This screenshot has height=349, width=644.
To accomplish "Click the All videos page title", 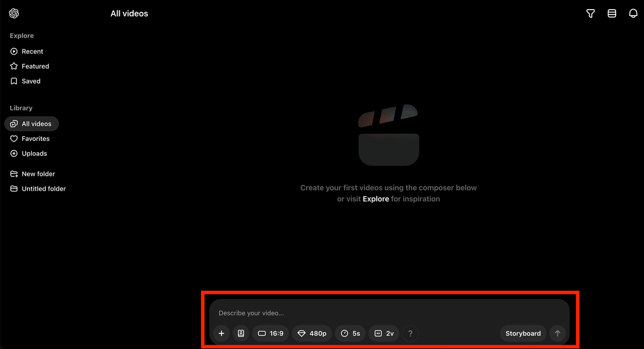I will tap(129, 13).
